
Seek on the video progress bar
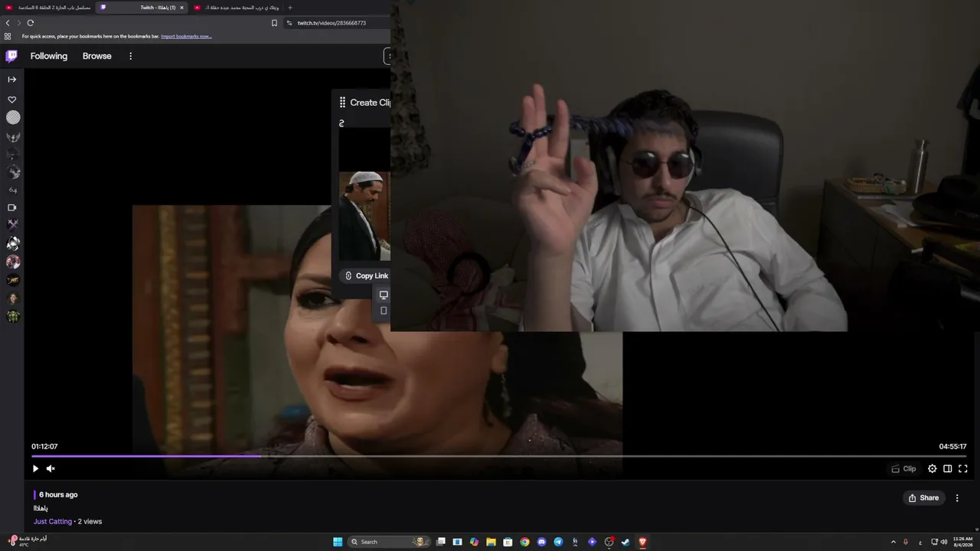click(x=499, y=456)
